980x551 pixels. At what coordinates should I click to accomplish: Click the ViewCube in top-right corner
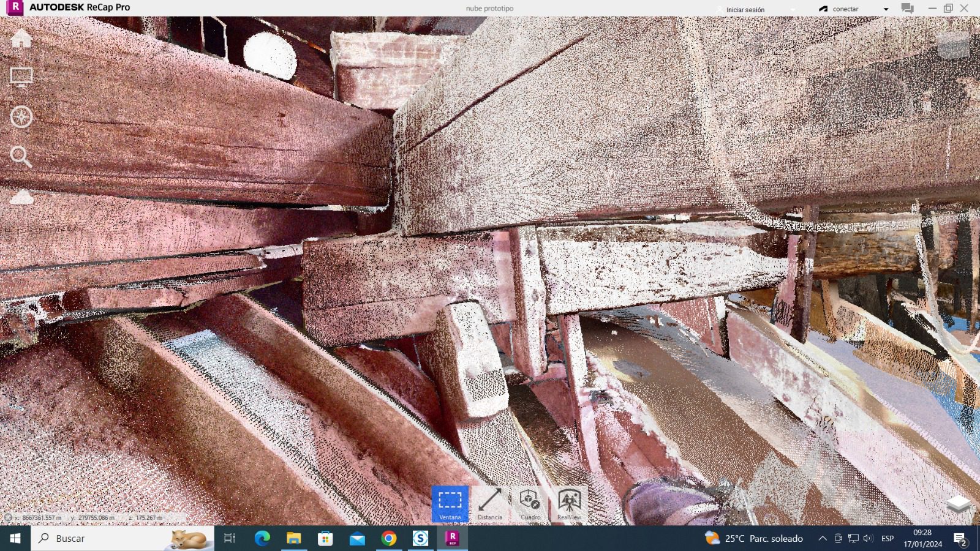953,45
